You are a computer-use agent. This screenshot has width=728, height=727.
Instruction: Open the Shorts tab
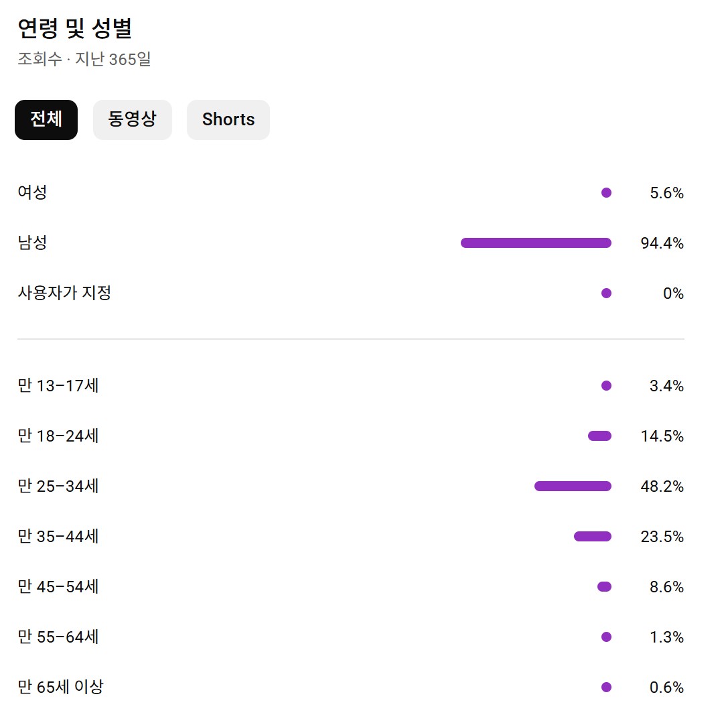pos(228,120)
